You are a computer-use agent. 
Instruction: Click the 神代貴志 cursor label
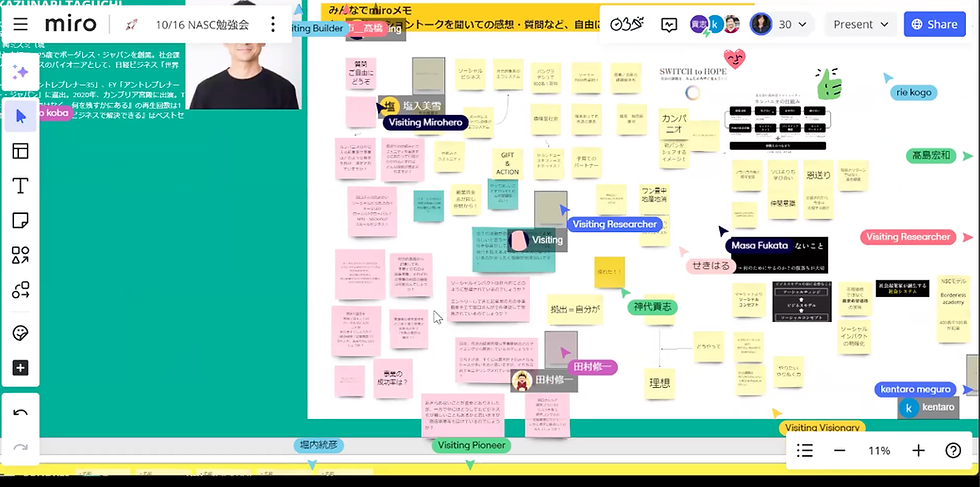[652, 307]
